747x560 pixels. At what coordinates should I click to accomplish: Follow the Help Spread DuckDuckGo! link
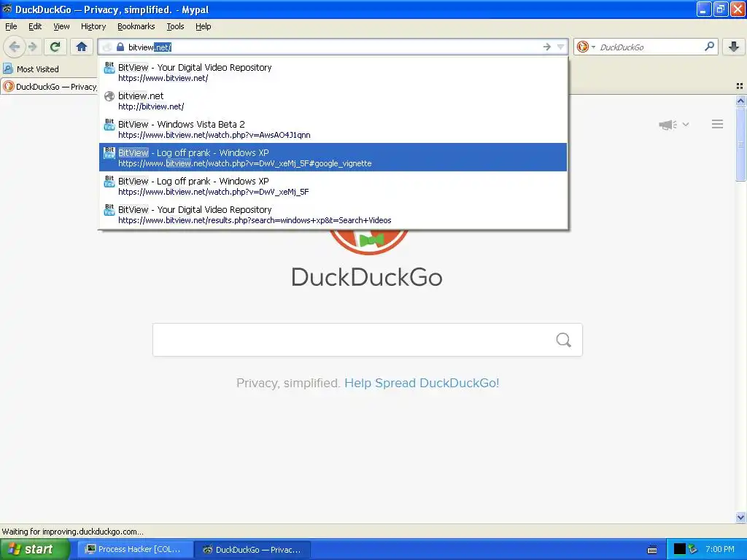(x=422, y=383)
